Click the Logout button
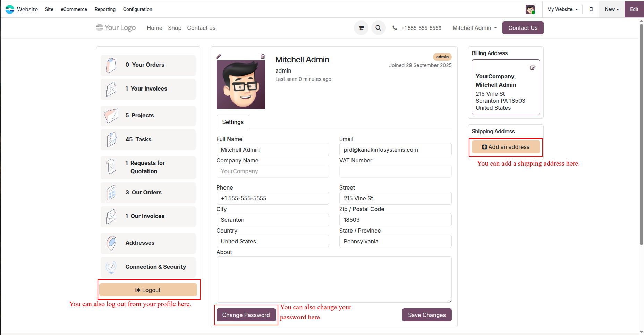The image size is (644, 335). tap(148, 290)
